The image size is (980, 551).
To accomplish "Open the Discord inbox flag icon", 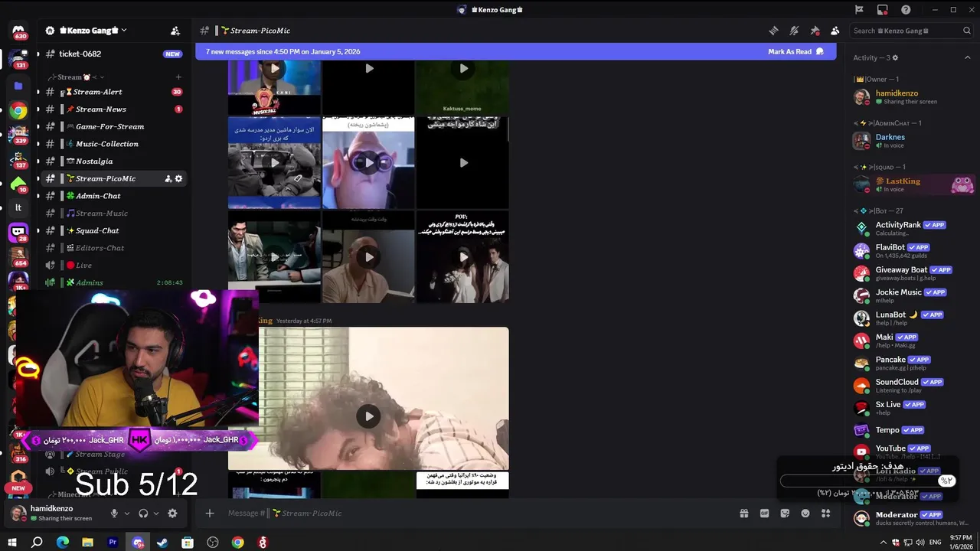I will point(859,10).
